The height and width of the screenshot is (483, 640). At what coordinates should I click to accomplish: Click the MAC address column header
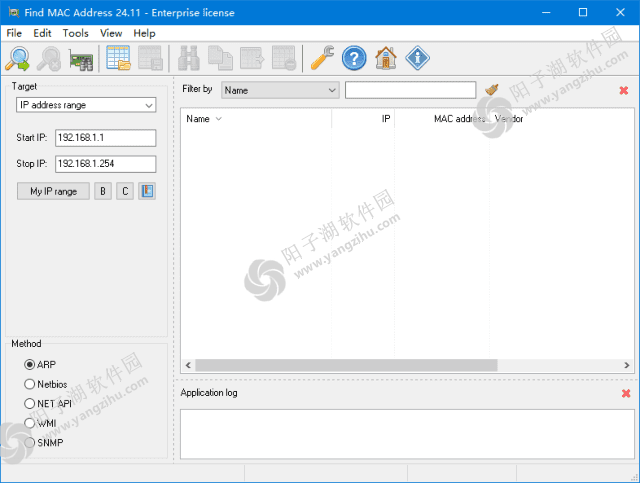coord(442,119)
